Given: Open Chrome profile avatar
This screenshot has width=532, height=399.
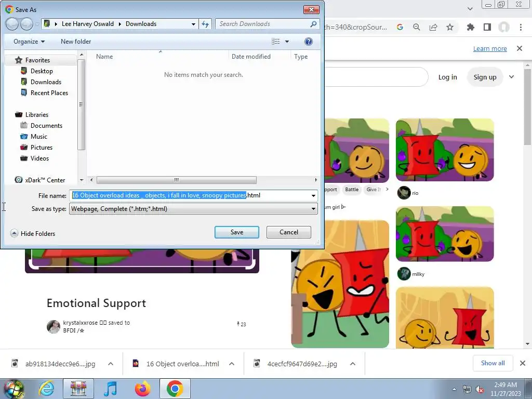Looking at the screenshot, I should pyautogui.click(x=504, y=27).
